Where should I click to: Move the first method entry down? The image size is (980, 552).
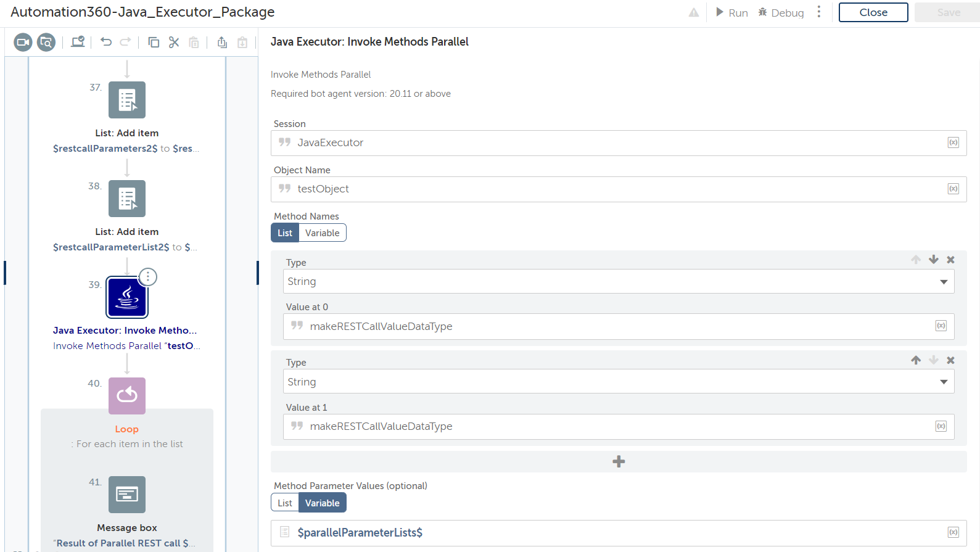point(933,260)
